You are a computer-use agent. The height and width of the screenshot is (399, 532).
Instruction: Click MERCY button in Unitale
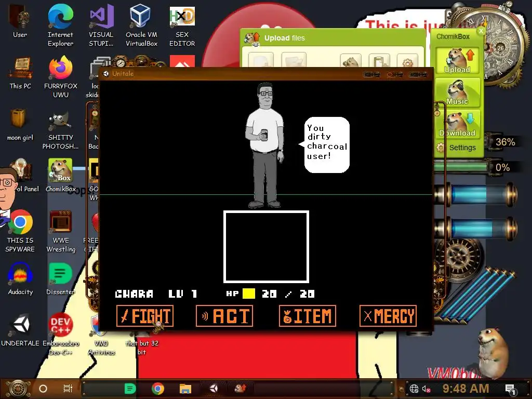coord(388,316)
